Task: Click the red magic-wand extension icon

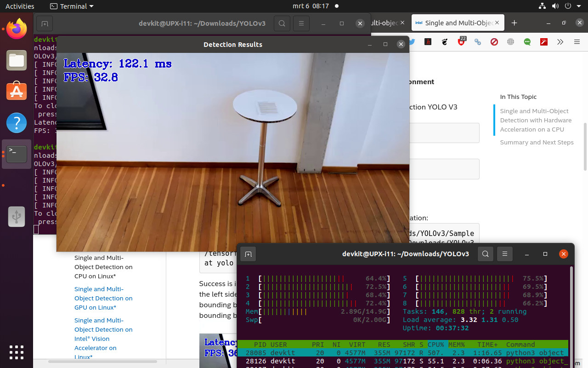Action: [544, 42]
